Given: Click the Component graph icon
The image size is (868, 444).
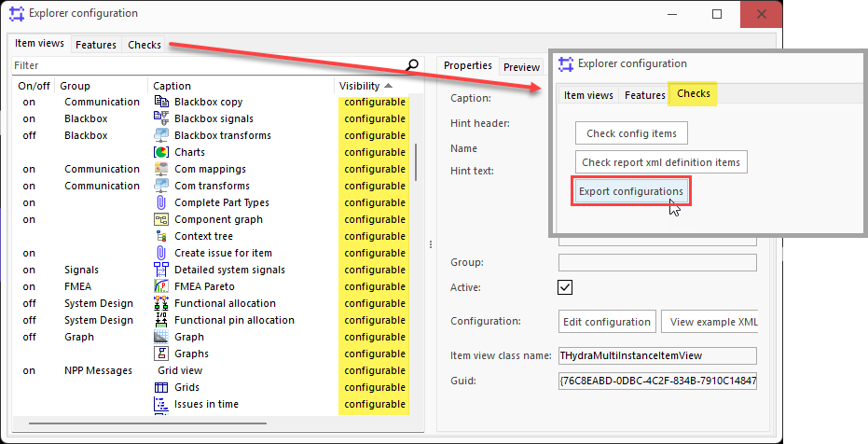Looking at the screenshot, I should click(161, 219).
